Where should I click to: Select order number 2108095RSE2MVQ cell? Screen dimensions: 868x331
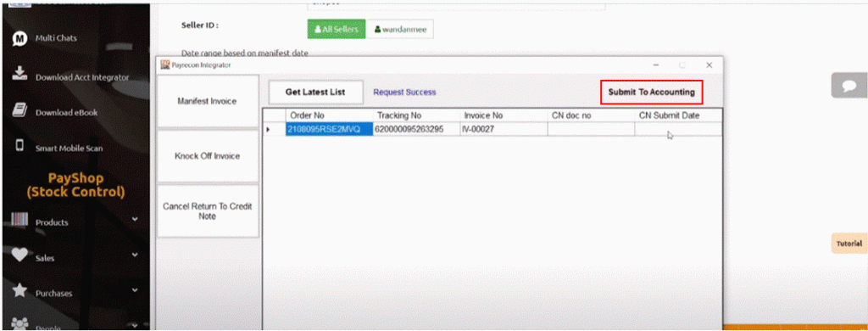(329, 129)
